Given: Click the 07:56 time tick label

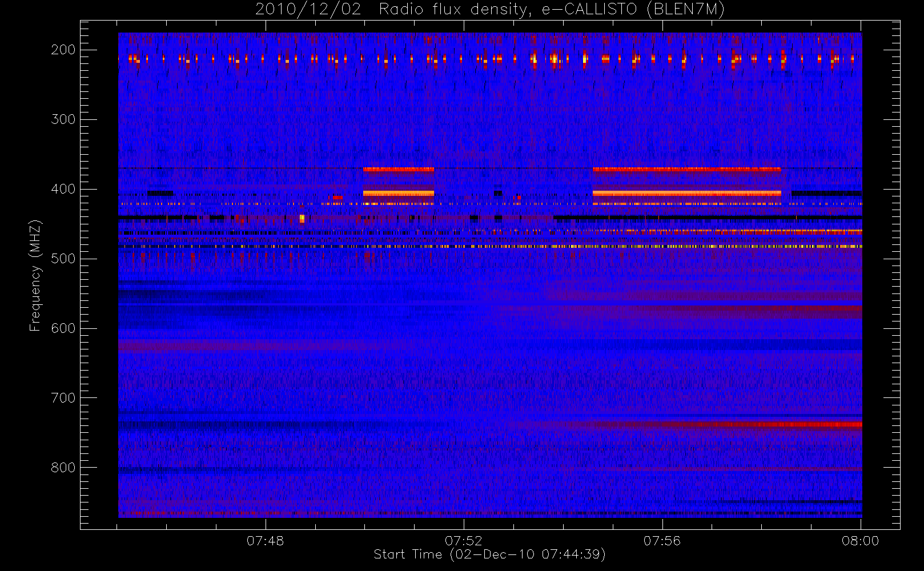Looking at the screenshot, I should point(662,541).
